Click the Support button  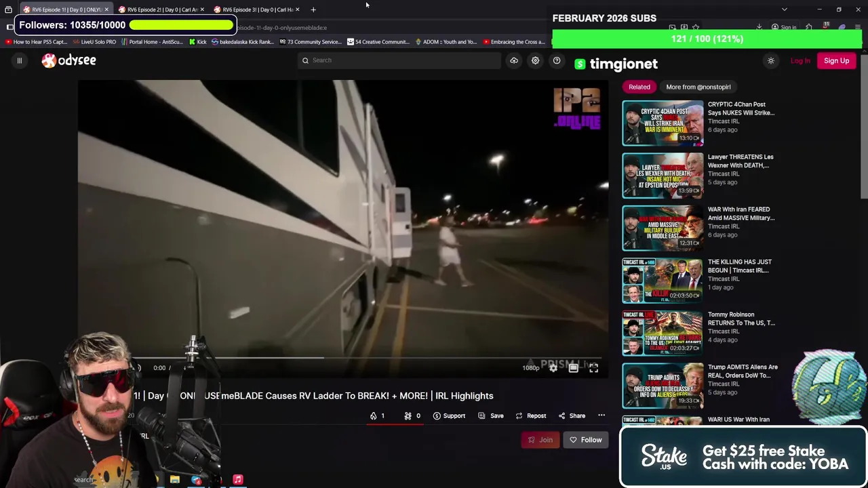pos(449,415)
